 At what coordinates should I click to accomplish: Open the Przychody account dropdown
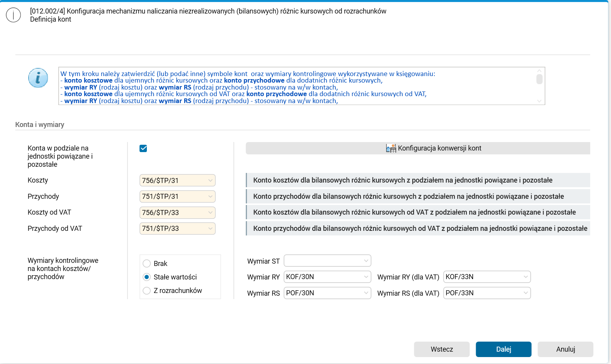(x=210, y=196)
